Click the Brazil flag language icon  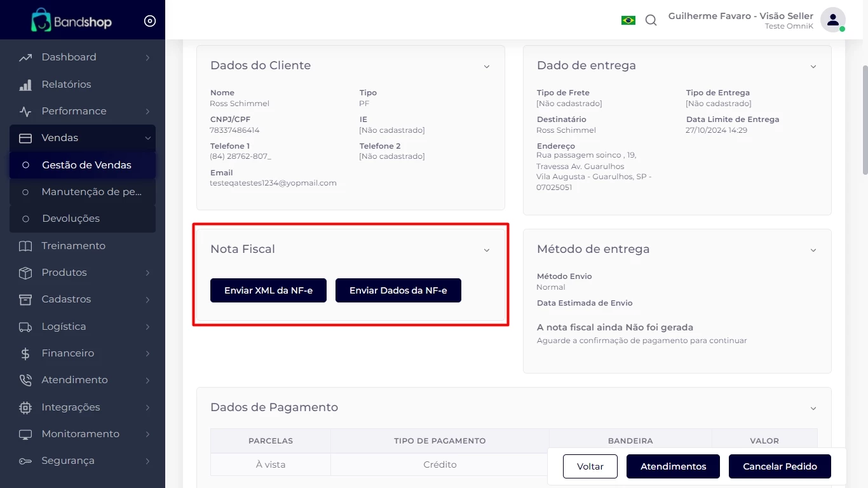(628, 20)
